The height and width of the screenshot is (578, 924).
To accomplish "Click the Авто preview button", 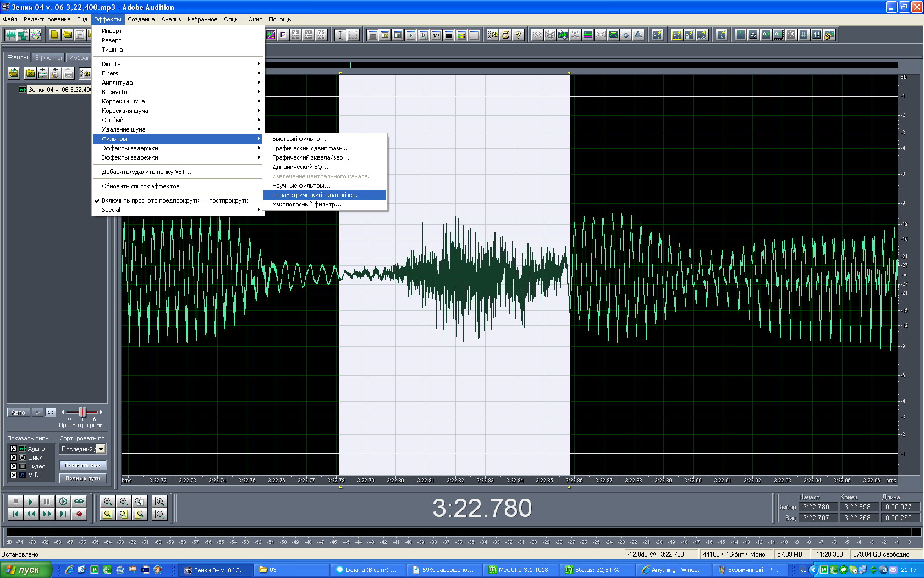I will point(18,412).
